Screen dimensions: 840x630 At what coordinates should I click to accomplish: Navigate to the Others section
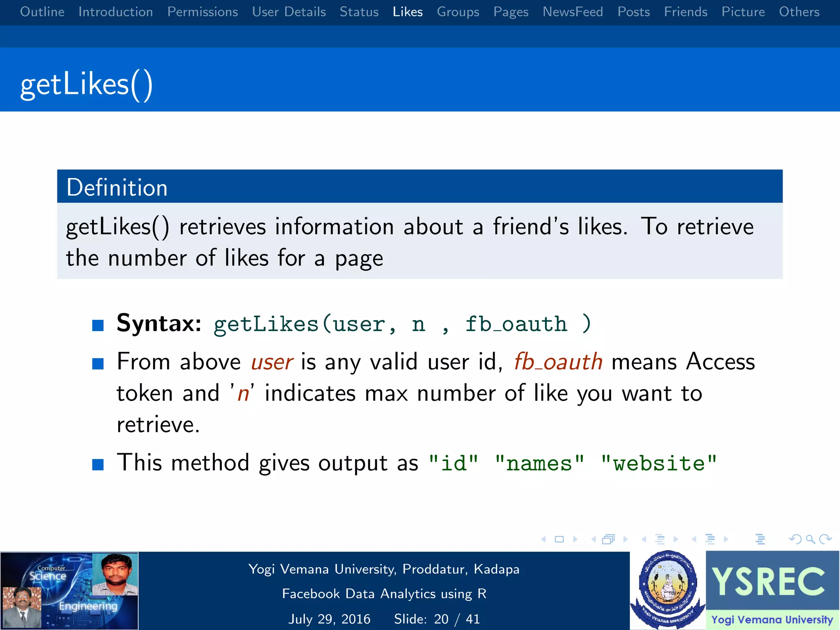799,12
